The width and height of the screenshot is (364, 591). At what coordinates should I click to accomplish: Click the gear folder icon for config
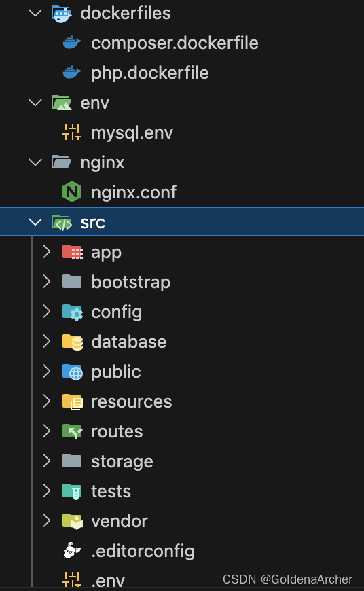coord(73,312)
